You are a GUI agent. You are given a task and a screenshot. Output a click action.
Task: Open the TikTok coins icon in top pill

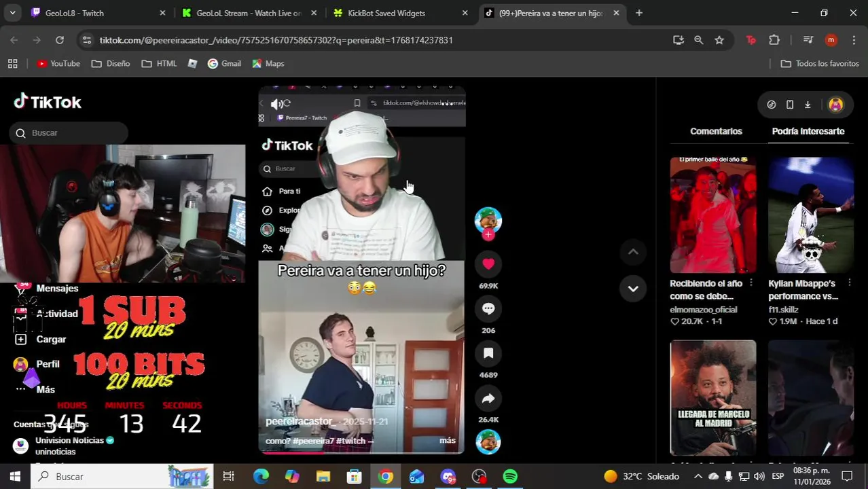click(772, 105)
